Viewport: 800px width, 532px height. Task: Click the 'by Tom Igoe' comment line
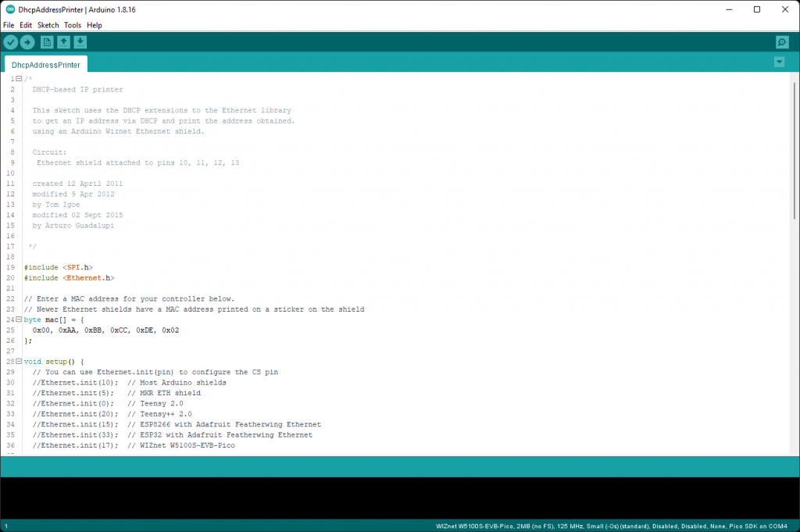56,205
